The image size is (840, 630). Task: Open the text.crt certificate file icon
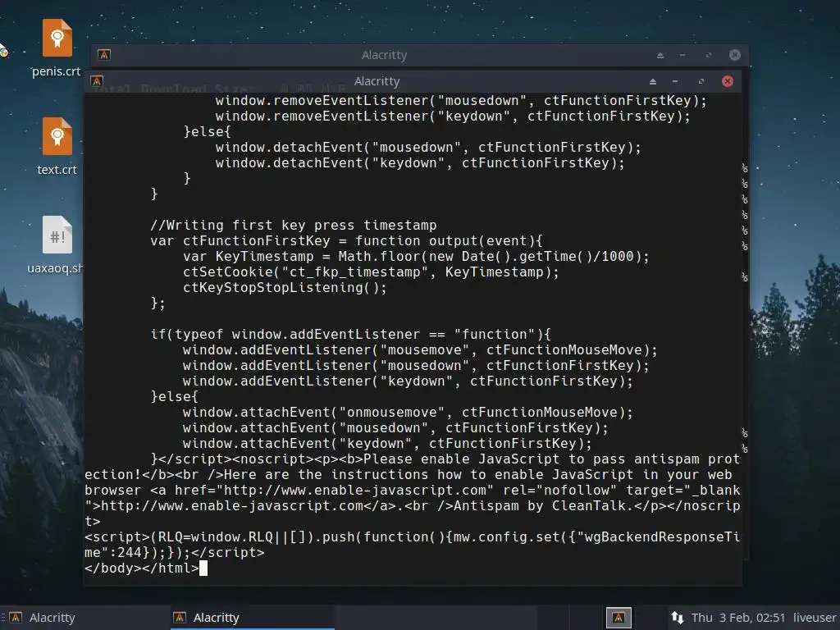point(57,137)
